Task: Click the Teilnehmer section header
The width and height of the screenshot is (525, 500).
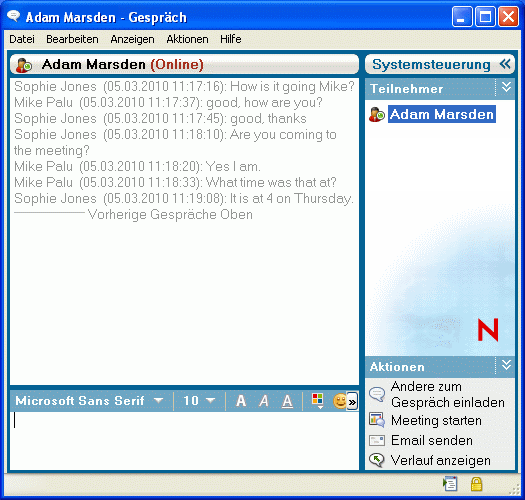Action: tap(406, 89)
